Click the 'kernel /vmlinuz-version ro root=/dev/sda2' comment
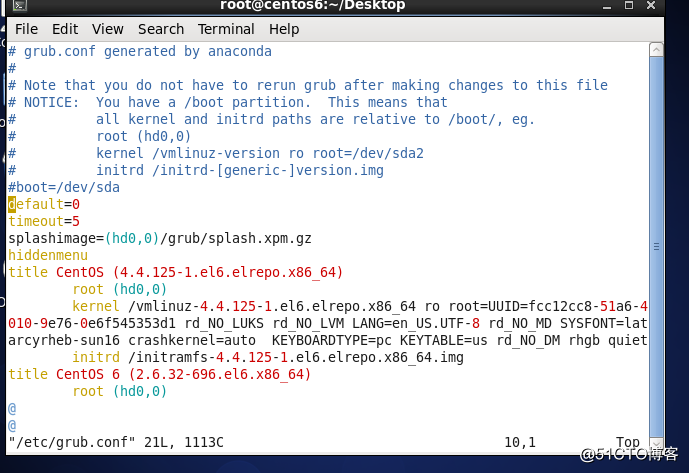 [260, 153]
